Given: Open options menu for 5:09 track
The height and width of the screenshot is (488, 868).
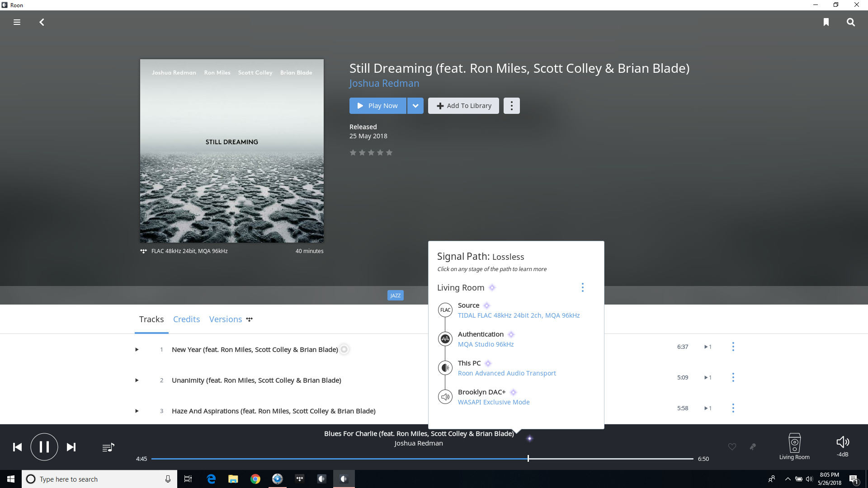Looking at the screenshot, I should click(x=733, y=377).
